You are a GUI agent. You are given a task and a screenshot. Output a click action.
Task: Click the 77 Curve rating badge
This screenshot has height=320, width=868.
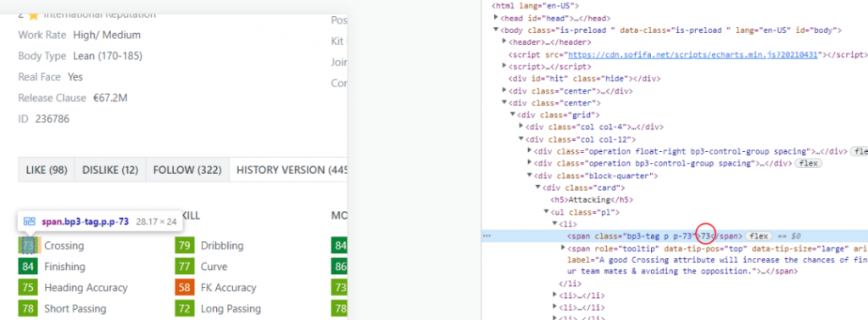tap(184, 267)
